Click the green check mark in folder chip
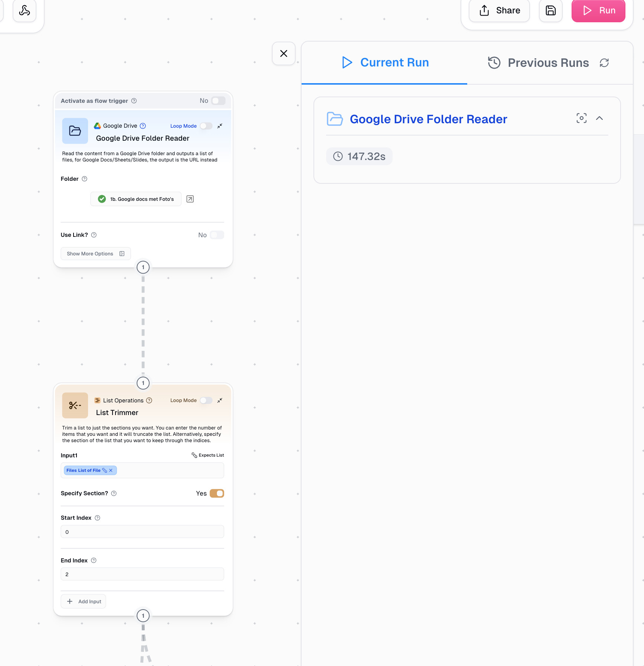 pyautogui.click(x=102, y=199)
